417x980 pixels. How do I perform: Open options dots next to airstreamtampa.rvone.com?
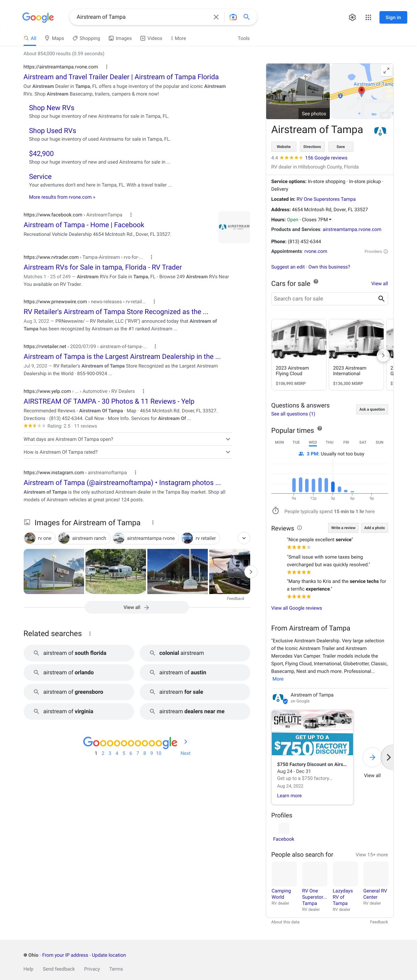click(x=107, y=67)
